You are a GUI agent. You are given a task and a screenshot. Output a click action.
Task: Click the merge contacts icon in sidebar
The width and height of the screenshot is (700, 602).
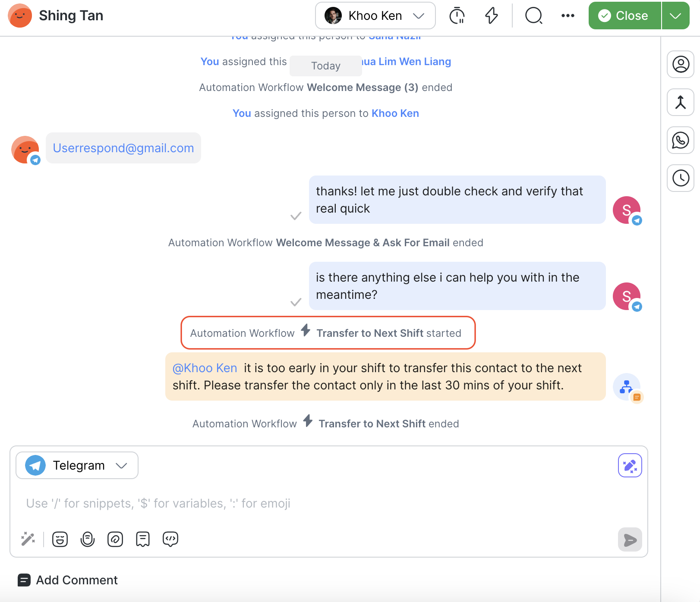pos(680,103)
